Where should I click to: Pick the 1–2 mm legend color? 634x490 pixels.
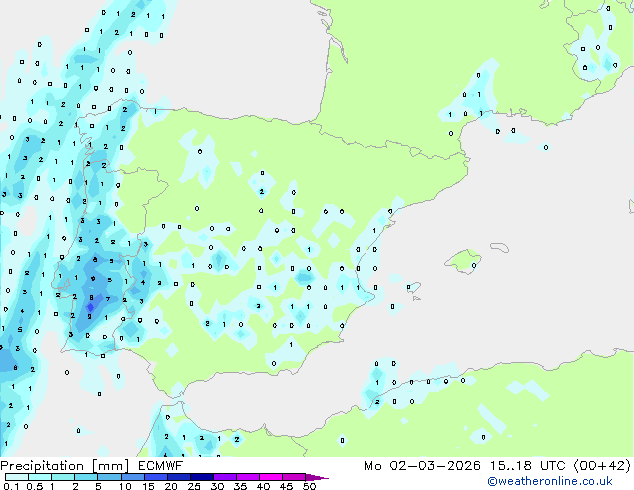tap(63, 477)
